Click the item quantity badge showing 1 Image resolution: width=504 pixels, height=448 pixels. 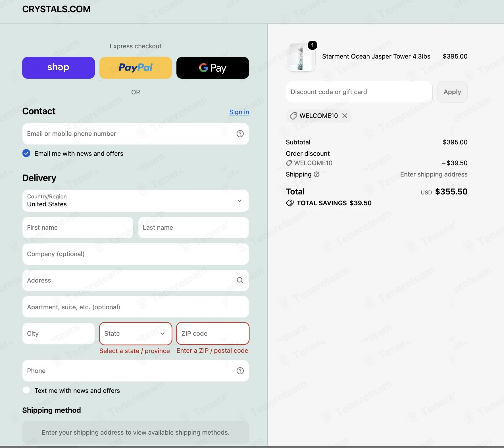point(313,45)
